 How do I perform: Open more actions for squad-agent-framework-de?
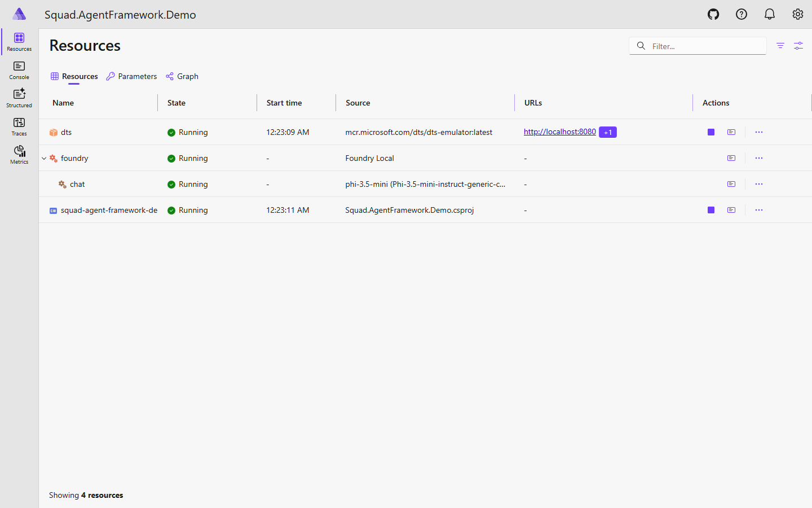pos(759,210)
